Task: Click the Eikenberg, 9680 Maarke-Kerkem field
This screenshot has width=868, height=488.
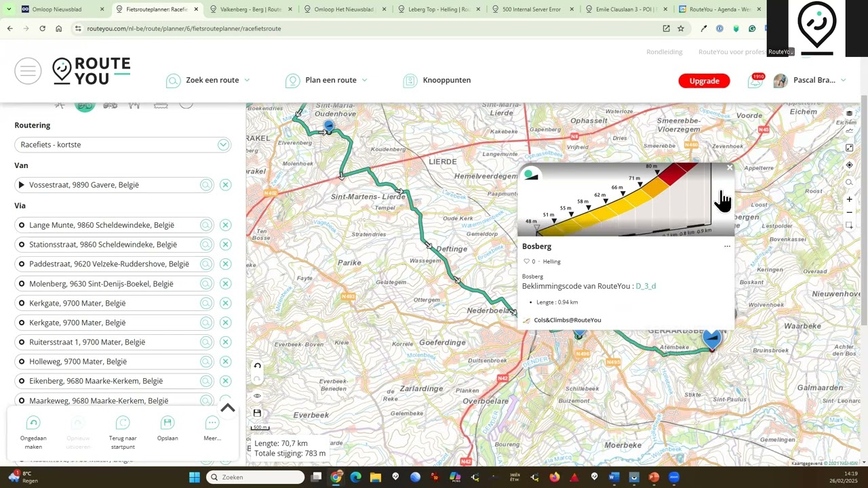Action: point(113,381)
